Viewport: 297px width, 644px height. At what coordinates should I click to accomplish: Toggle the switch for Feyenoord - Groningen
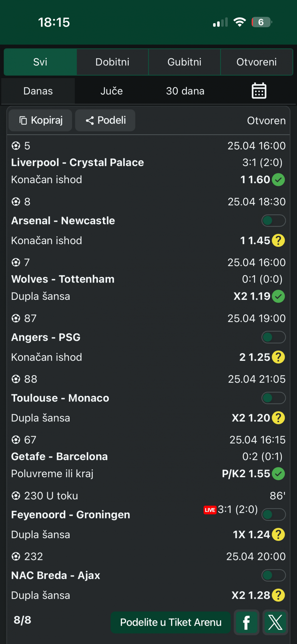click(x=273, y=515)
